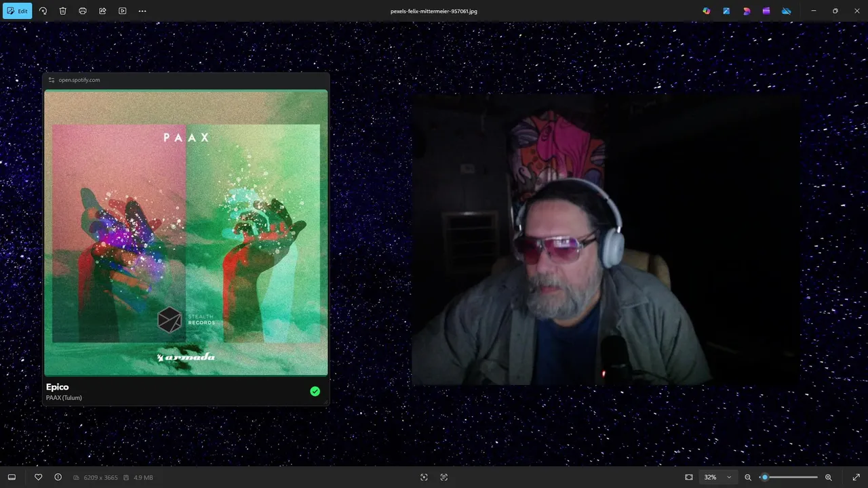This screenshot has width=868, height=488.
Task: Click the Epico song title
Action: 58,387
